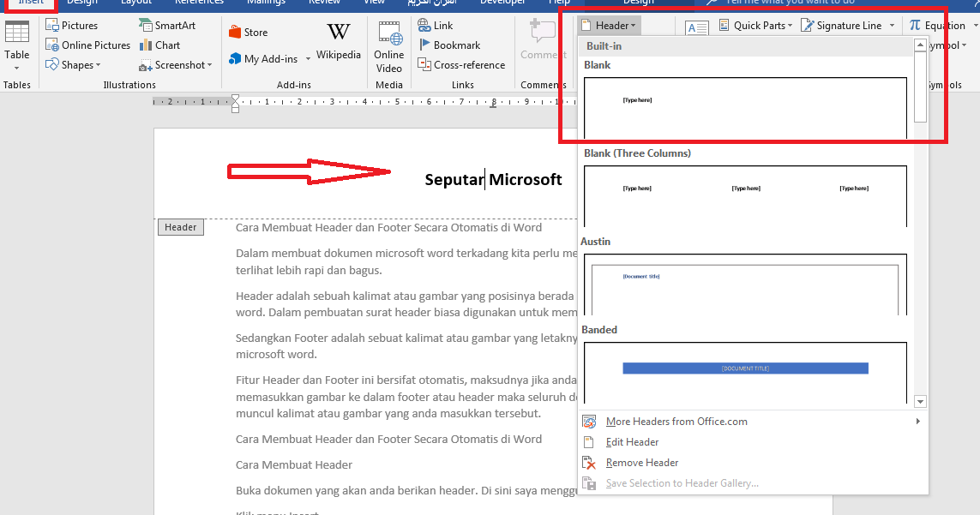Viewport: 980px width, 515px height.
Task: Click the Links group label
Action: tap(462, 85)
